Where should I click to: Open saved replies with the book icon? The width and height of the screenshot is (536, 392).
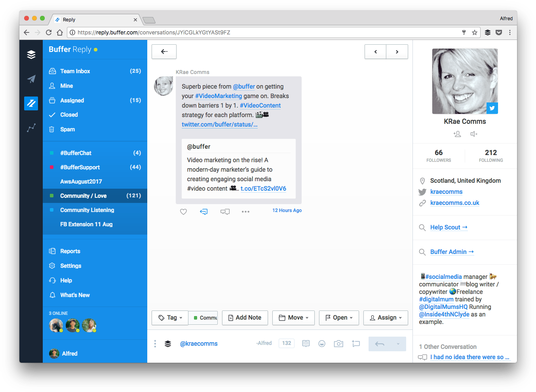[x=306, y=343]
